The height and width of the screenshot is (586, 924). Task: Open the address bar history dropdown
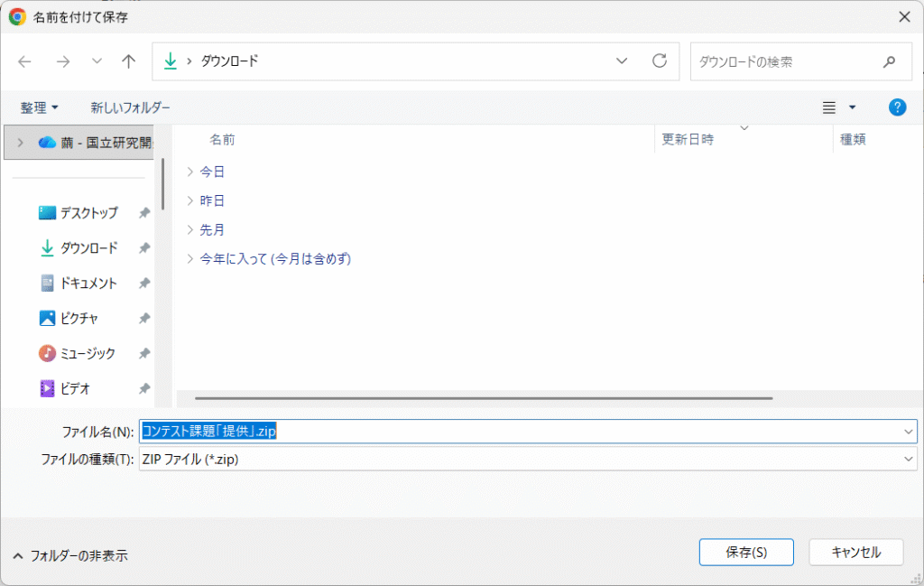(621, 61)
